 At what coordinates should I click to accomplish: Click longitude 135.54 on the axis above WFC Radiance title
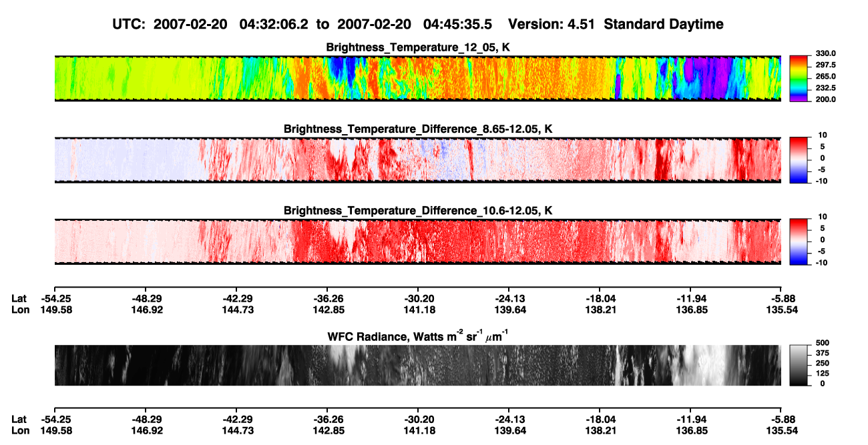click(x=781, y=310)
